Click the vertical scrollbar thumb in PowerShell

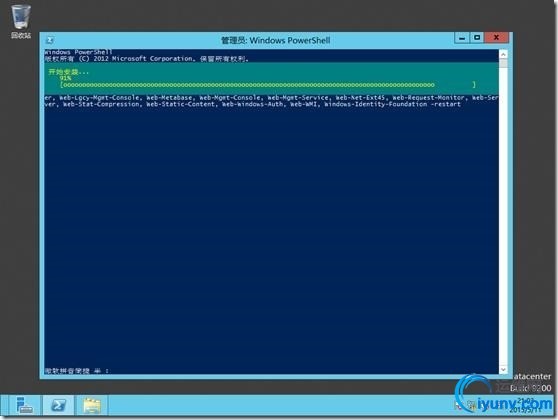(503, 63)
